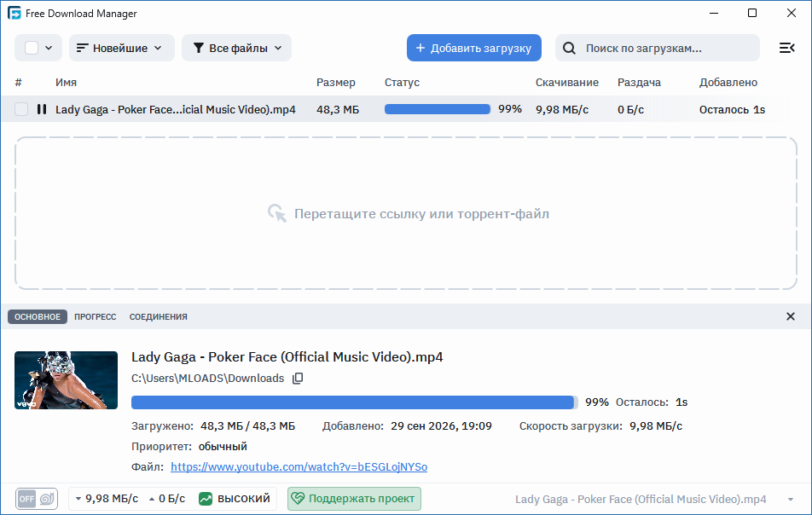Select Lady Gaga - Poker Face file name in list
812x515 pixels.
pos(176,109)
